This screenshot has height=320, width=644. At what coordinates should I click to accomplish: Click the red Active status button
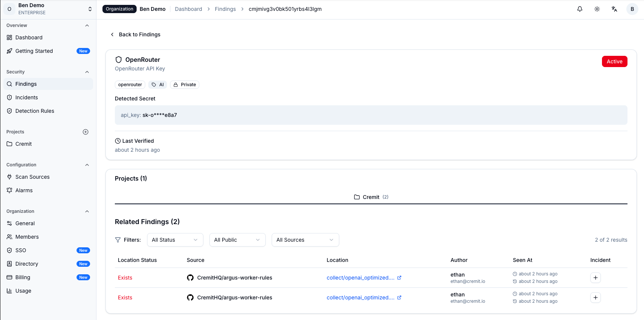click(x=614, y=61)
